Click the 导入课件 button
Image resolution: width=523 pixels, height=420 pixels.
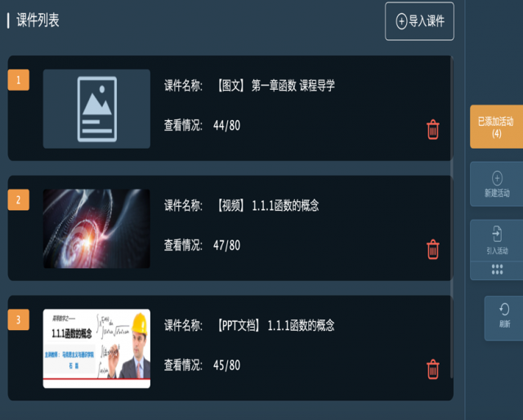pos(419,21)
